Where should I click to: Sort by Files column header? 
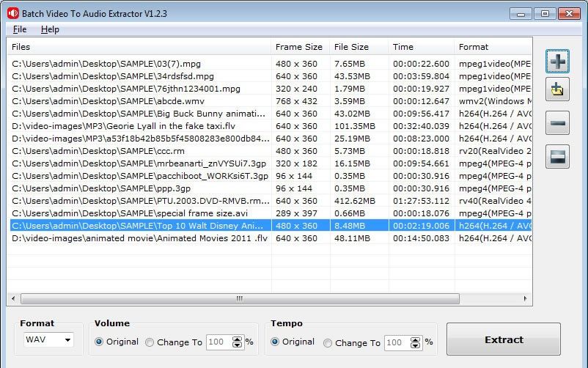coord(139,47)
